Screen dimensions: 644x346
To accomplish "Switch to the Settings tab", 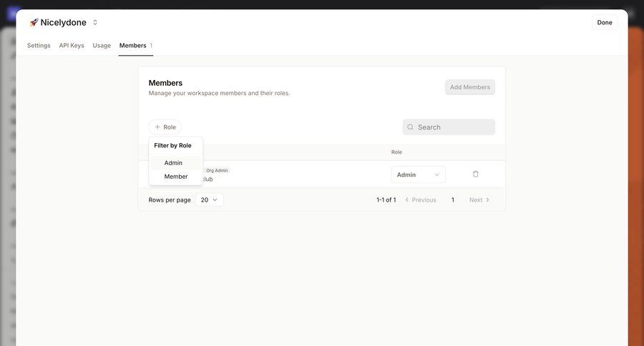I will 39,45.
